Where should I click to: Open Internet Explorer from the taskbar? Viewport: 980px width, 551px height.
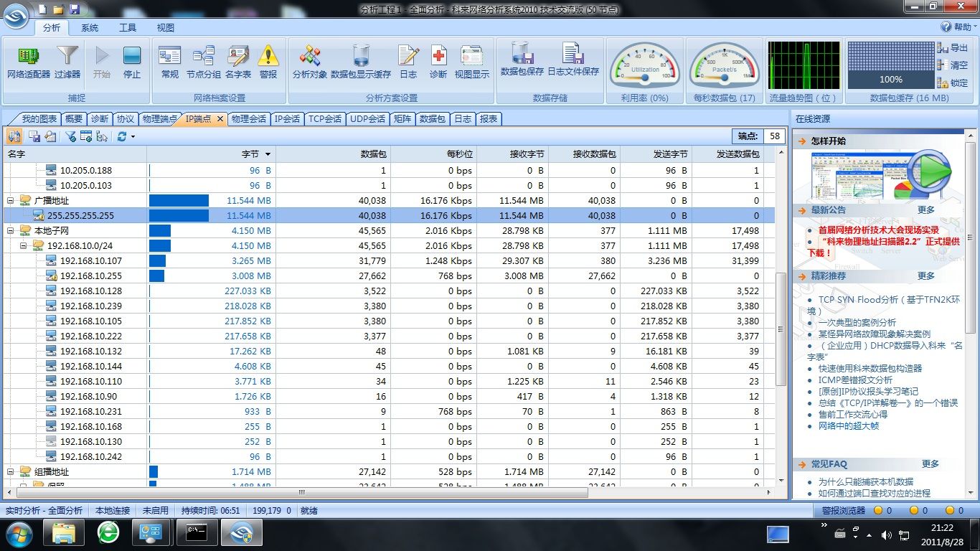pos(108,533)
